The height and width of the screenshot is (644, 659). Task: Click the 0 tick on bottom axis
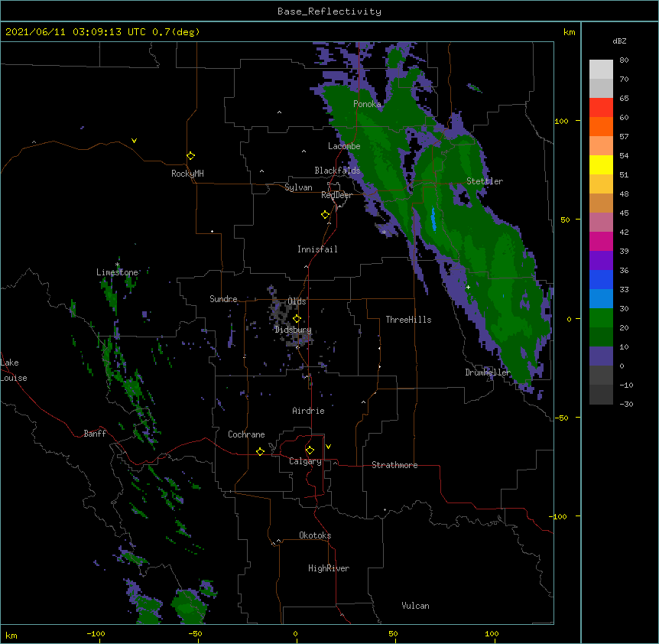coord(295,634)
